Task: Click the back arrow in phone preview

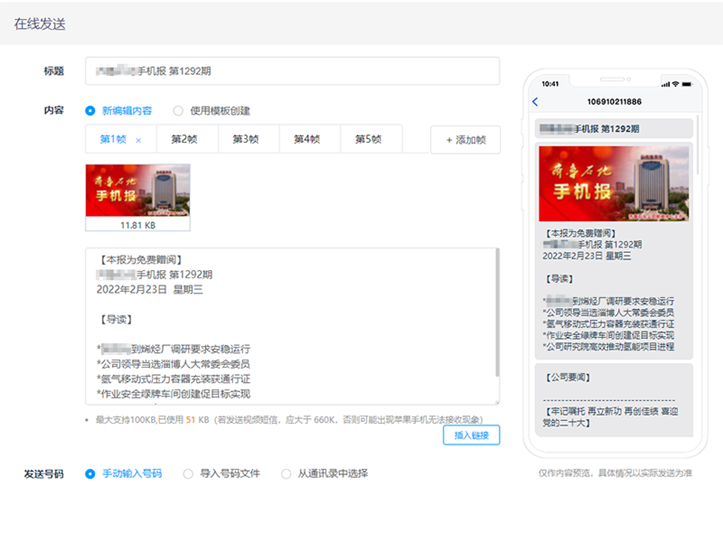Action: pos(535,102)
